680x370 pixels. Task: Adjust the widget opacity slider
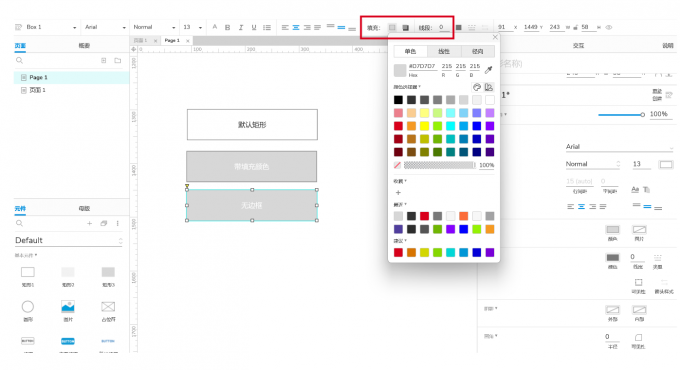621,115
